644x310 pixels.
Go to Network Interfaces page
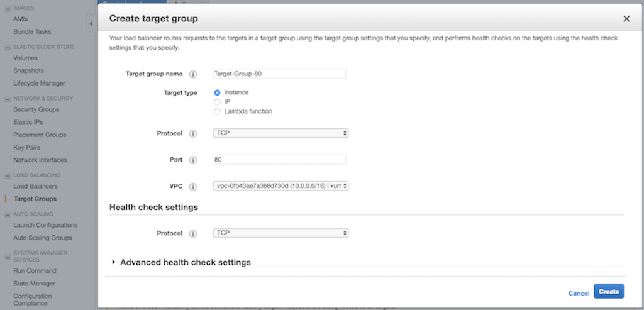[x=40, y=160]
